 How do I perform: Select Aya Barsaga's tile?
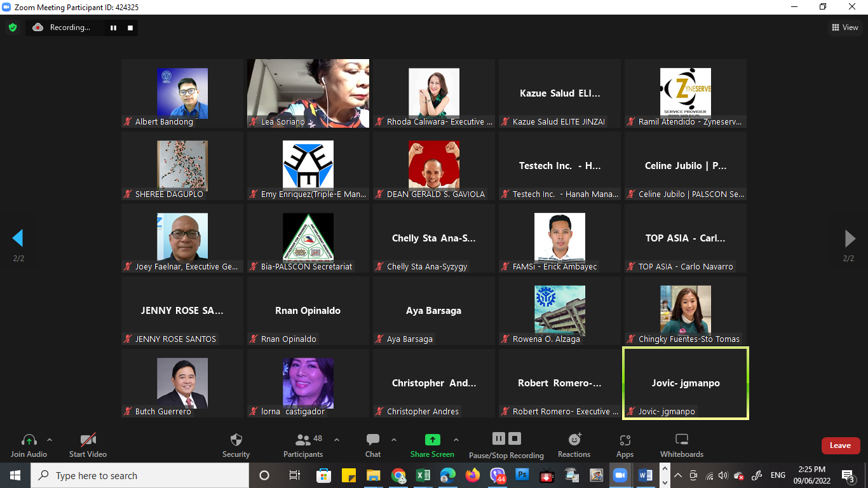pyautogui.click(x=434, y=311)
